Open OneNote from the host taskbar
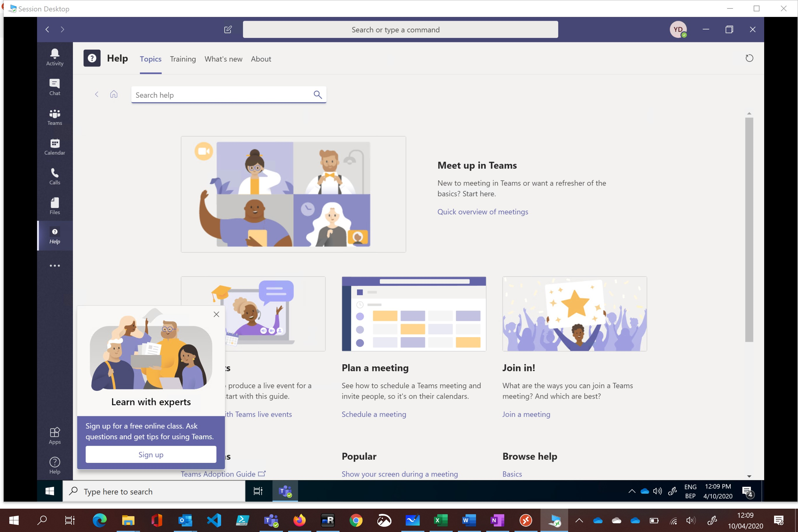The height and width of the screenshot is (532, 798). click(x=497, y=520)
